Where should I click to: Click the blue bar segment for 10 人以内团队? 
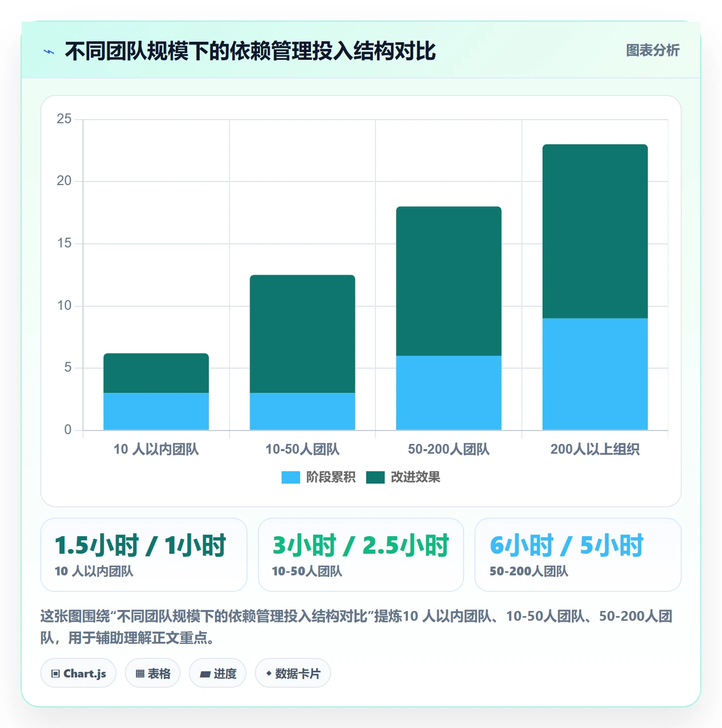click(x=156, y=411)
